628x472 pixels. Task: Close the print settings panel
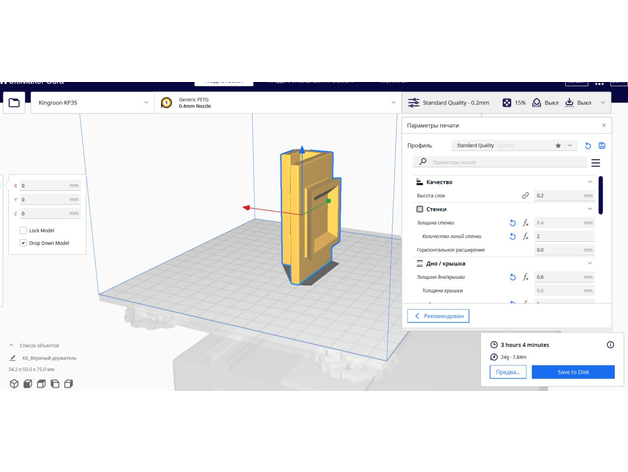[603, 125]
